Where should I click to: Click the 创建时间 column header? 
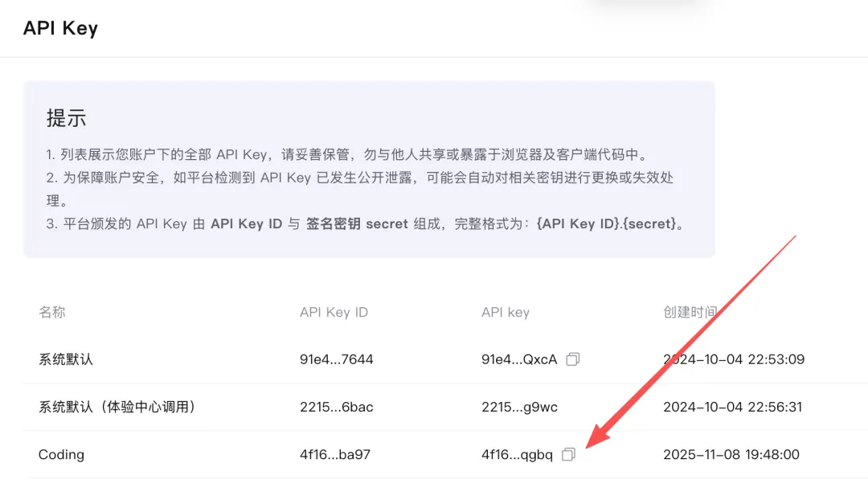tap(690, 312)
